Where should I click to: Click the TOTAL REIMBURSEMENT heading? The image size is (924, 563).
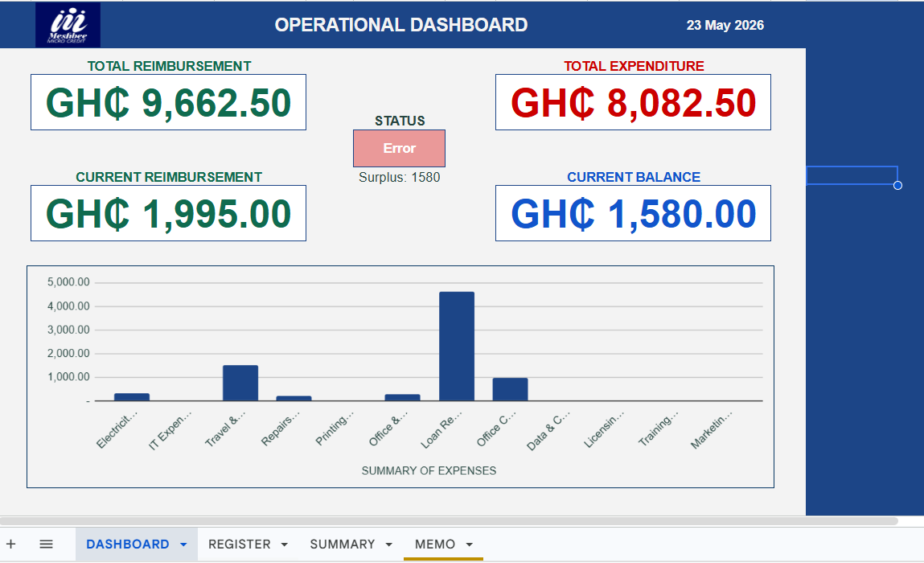pyautogui.click(x=169, y=66)
